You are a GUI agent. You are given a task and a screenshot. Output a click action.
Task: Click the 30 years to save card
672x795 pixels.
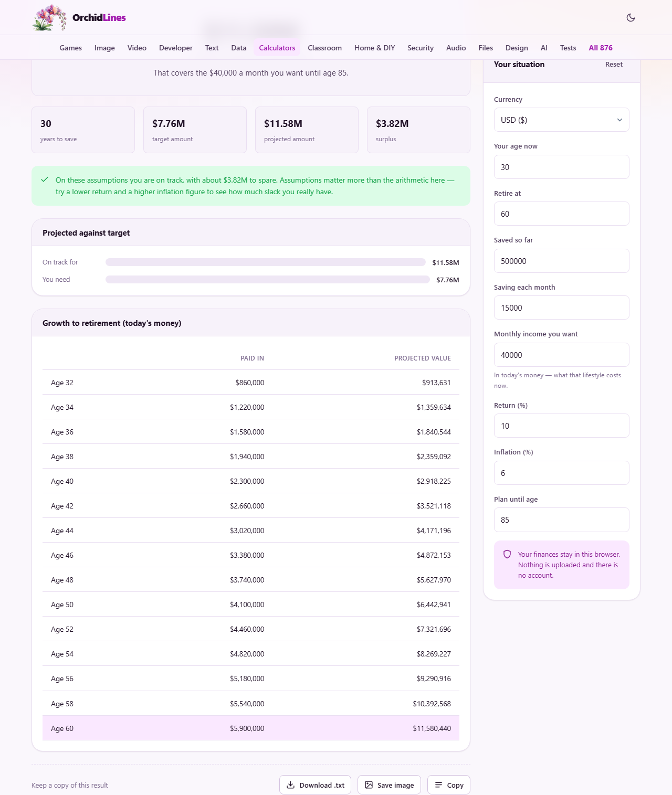click(x=83, y=130)
